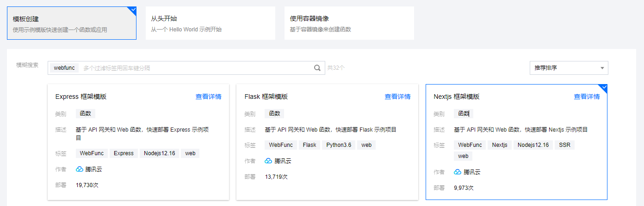Click Nodejs12.16 tag in Nextjs card
644x206 pixels.
tap(533, 145)
